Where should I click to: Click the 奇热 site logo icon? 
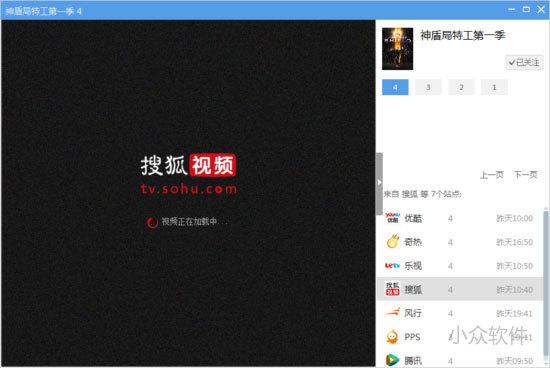[393, 242]
